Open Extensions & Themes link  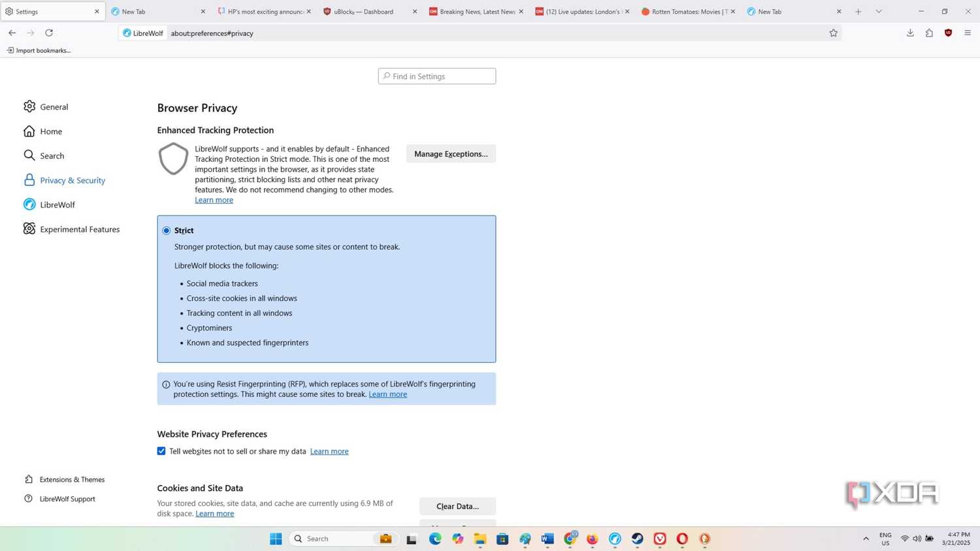pos(64,479)
